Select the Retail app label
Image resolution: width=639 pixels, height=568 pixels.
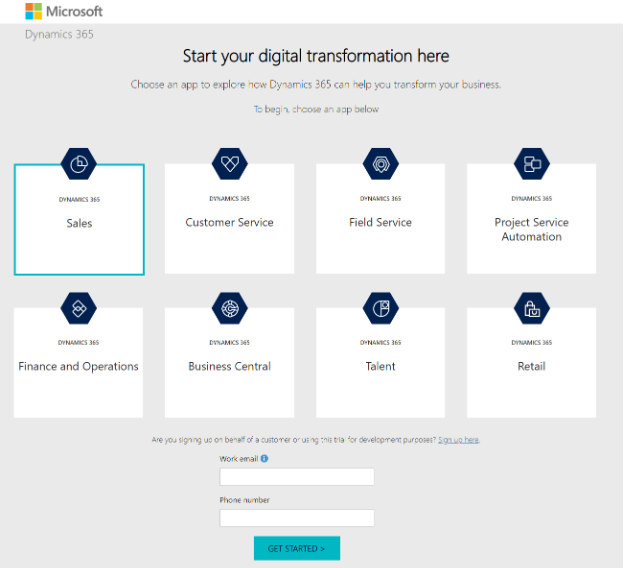coord(531,366)
